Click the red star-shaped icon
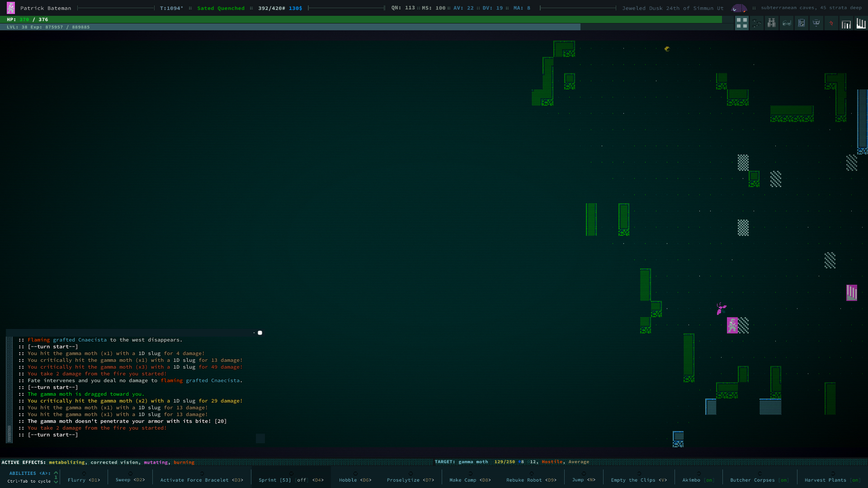 pos(831,23)
